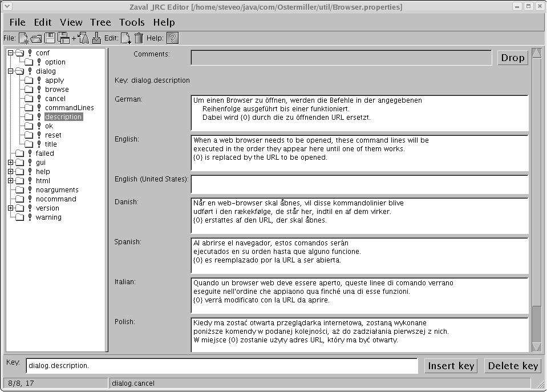Select the noarguments label in tree
This screenshot has width=547, height=392.
click(x=57, y=190)
